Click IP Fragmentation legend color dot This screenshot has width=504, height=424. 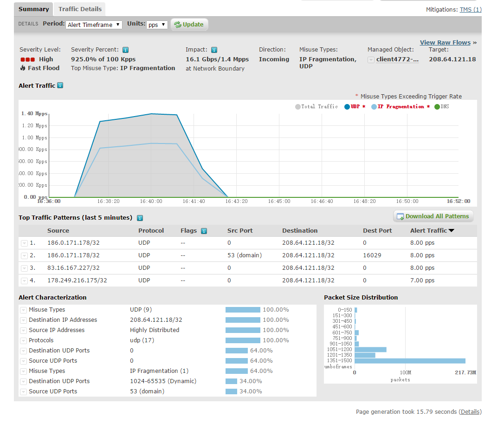point(374,107)
